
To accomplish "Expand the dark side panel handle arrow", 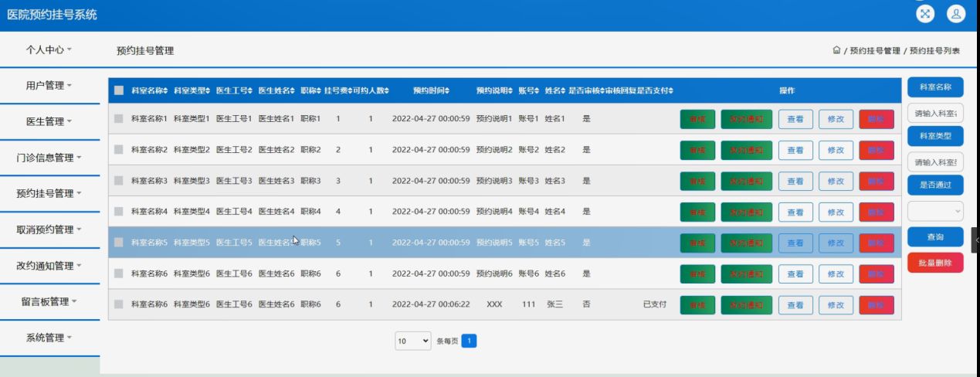I will pyautogui.click(x=976, y=240).
